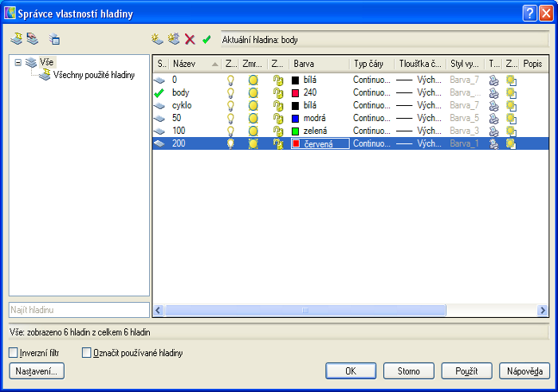The width and height of the screenshot is (558, 392).
Task: Click the red X delete layer icon
Action: click(190, 38)
